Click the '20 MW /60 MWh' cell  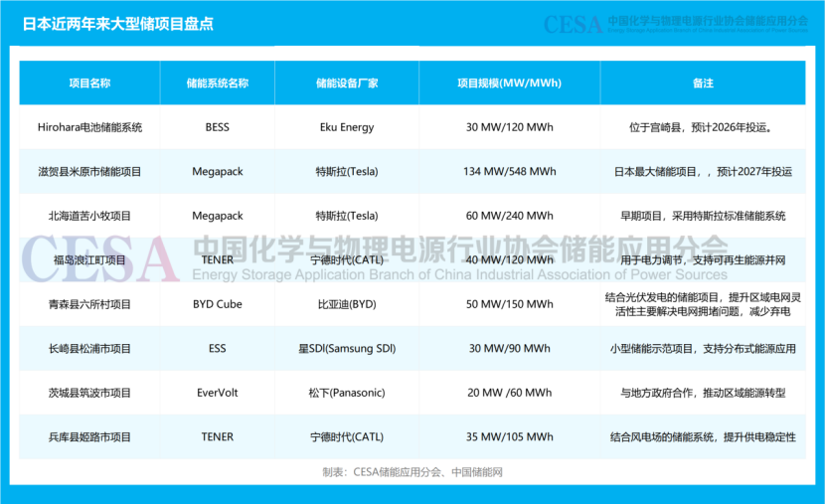[509, 393]
